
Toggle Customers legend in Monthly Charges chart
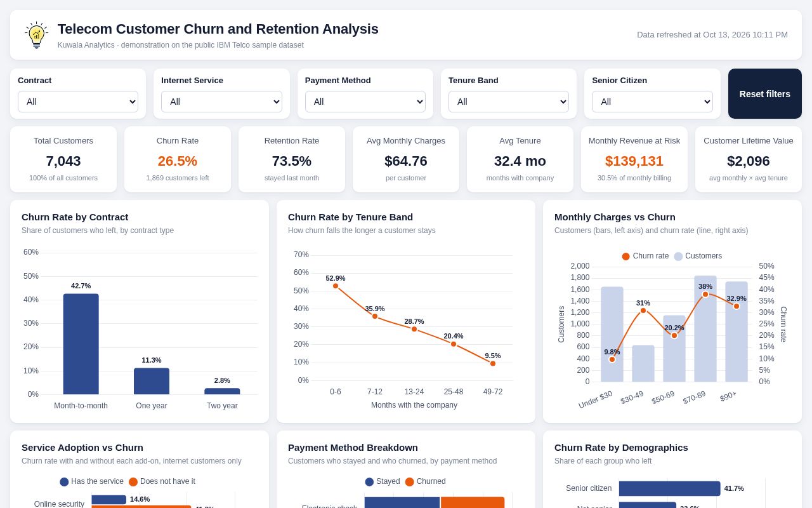698,256
